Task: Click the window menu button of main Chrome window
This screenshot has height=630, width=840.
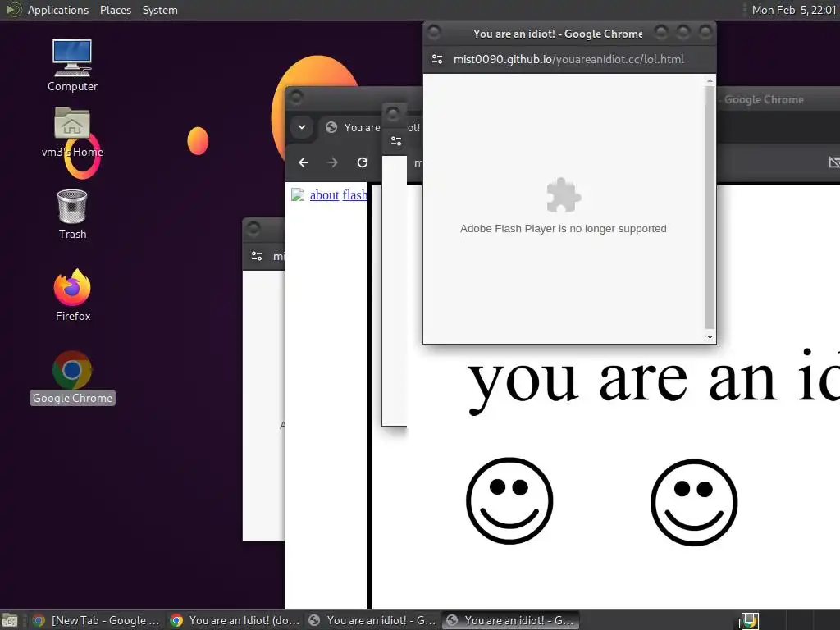Action: [295, 98]
